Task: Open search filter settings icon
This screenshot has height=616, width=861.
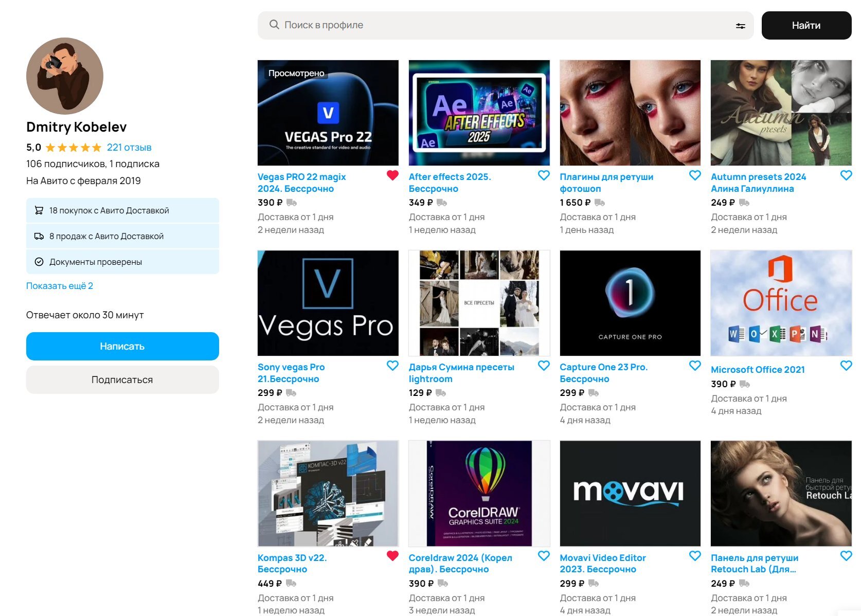Action: tap(740, 26)
